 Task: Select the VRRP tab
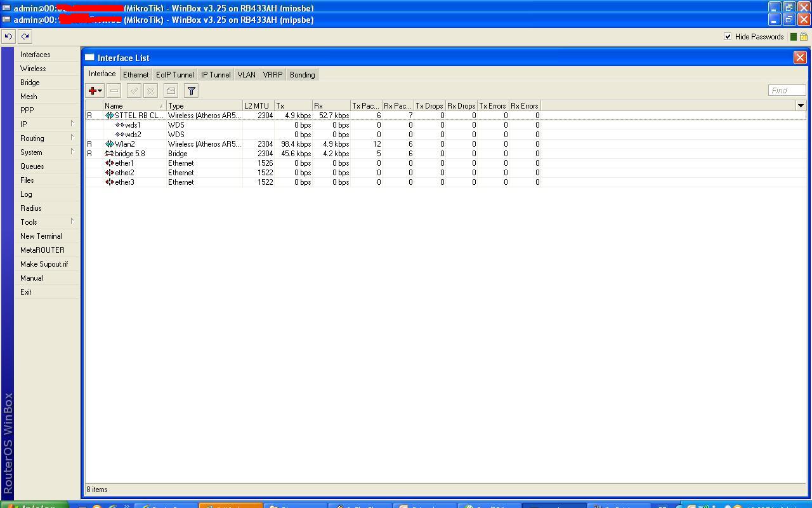click(272, 75)
